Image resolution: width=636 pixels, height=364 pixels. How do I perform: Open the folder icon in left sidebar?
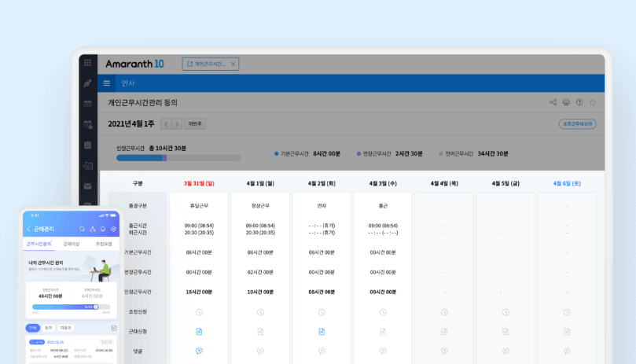[x=87, y=166]
